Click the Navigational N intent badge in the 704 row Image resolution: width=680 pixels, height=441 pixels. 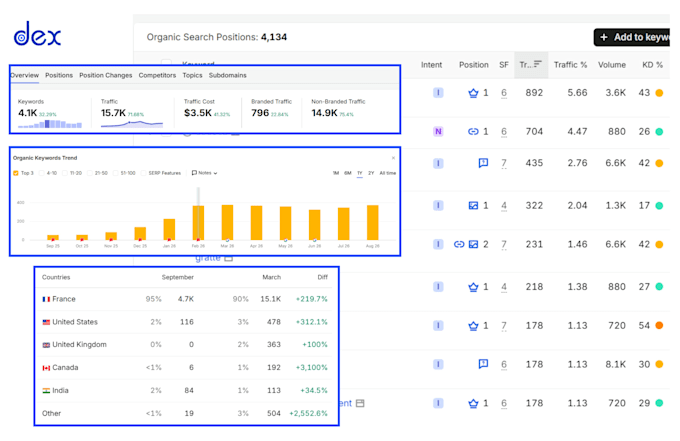coord(438,131)
